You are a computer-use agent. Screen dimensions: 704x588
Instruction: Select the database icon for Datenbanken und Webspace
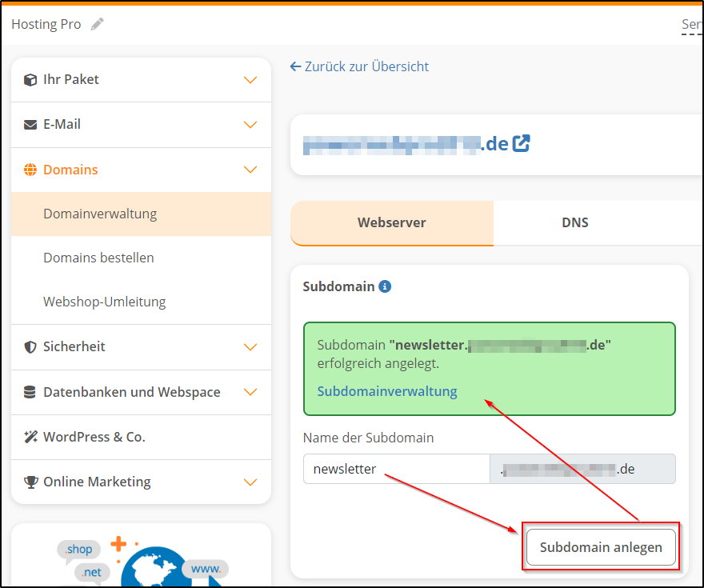tap(30, 392)
